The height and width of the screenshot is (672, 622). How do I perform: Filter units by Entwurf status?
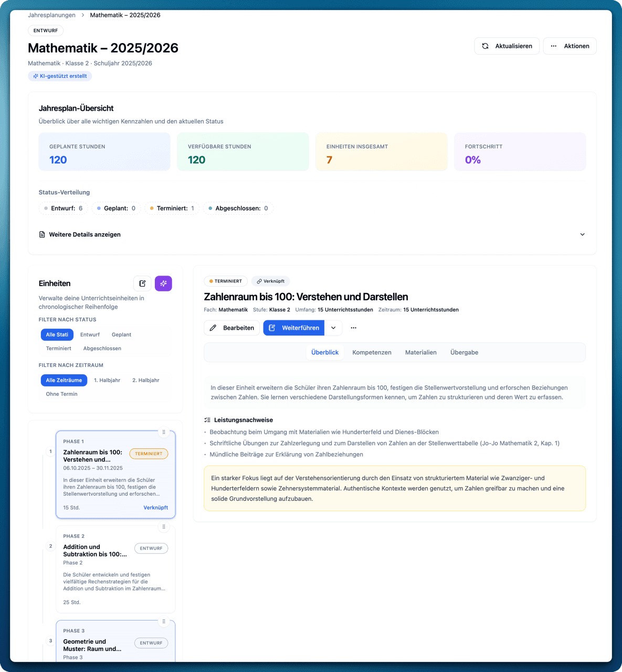[x=90, y=334]
